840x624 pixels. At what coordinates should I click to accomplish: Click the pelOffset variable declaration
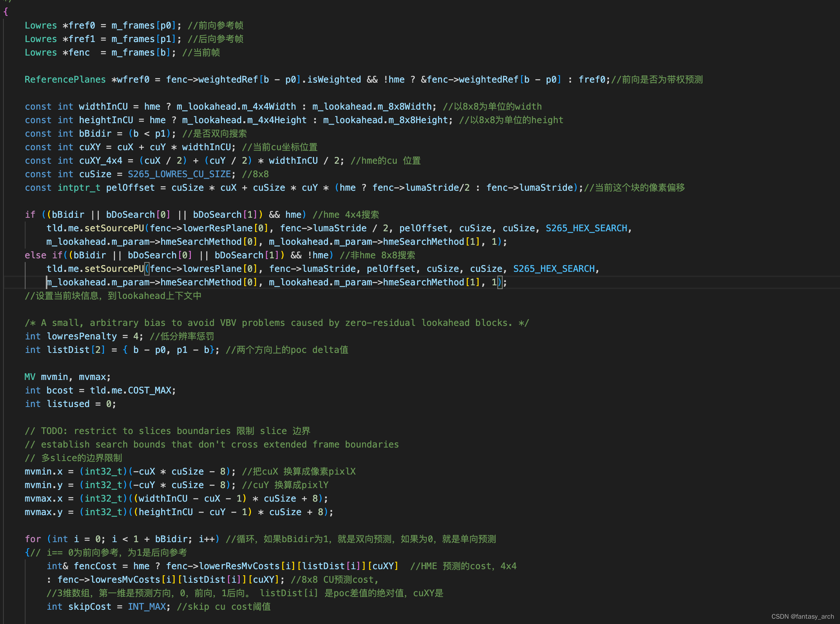click(x=130, y=188)
